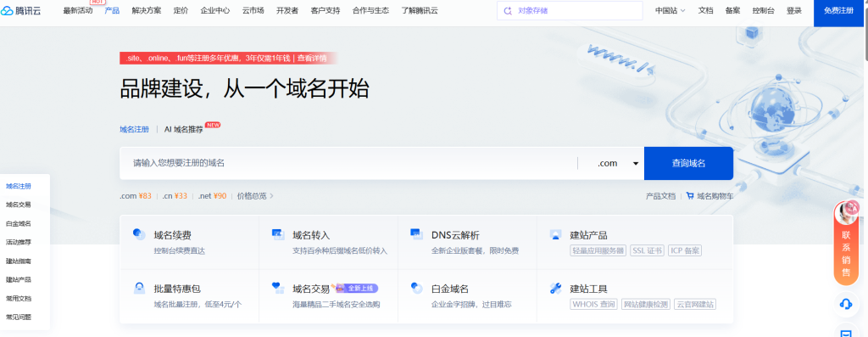Focus the domain name input field
The height and width of the screenshot is (337, 868).
(348, 164)
